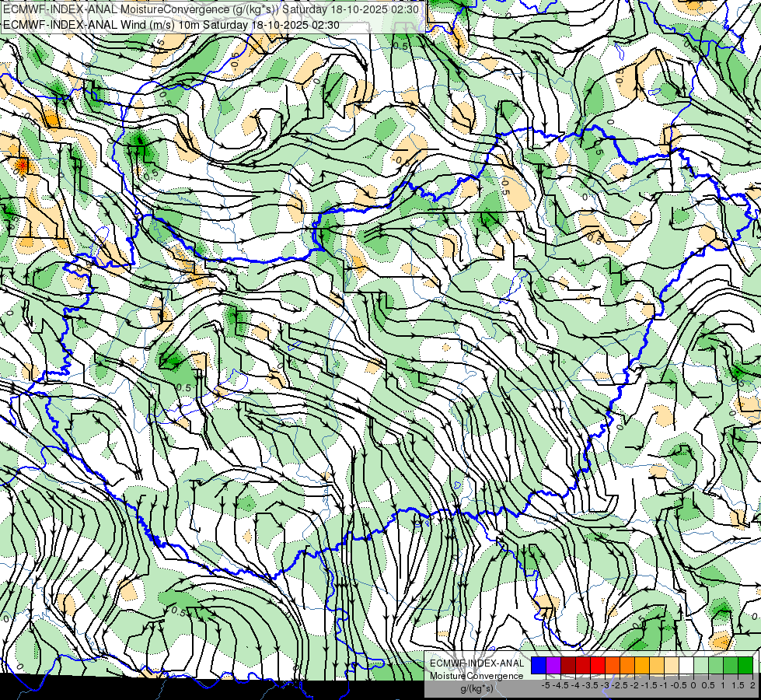Click MoistureConvergence label in the legend box
Image resolution: width=761 pixels, height=700 pixels.
(x=476, y=676)
